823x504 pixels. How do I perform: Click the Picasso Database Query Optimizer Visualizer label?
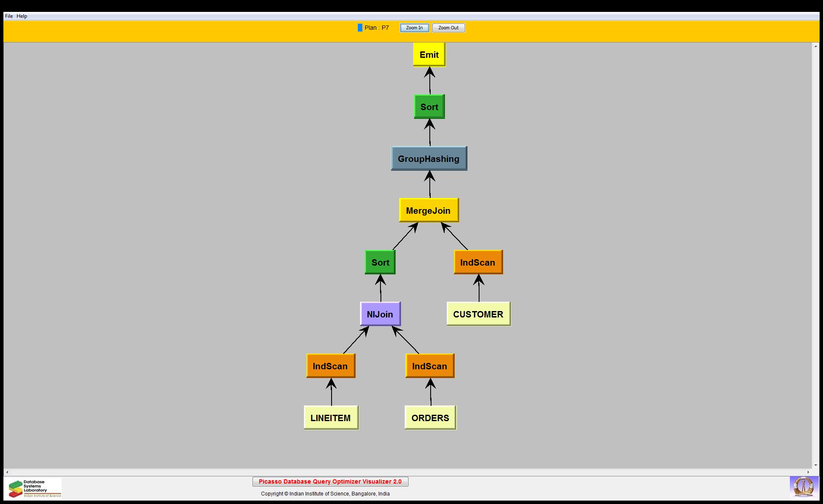click(x=330, y=482)
